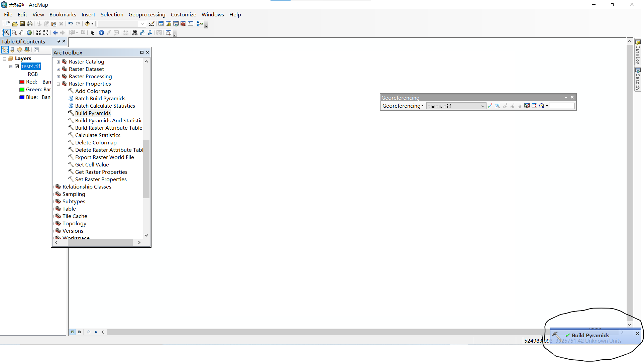
Task: Activate the Identify info tool
Action: pyautogui.click(x=101, y=33)
